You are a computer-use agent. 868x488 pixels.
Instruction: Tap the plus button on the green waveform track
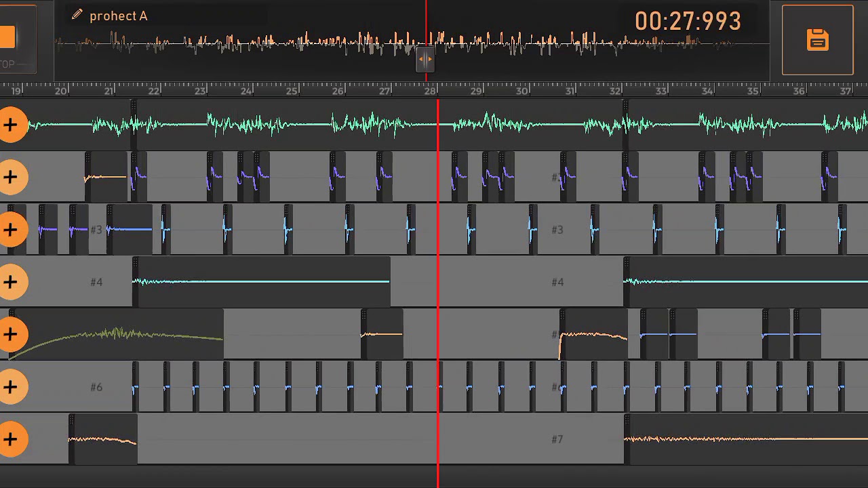9,125
